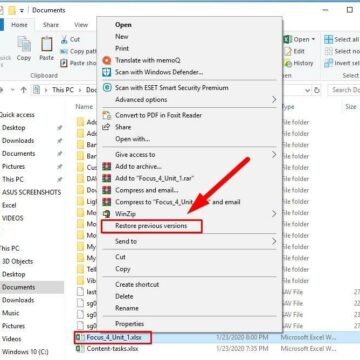This screenshot has height=360, width=360.
Task: Select Music in the navigation pane
Action: pos(11,313)
